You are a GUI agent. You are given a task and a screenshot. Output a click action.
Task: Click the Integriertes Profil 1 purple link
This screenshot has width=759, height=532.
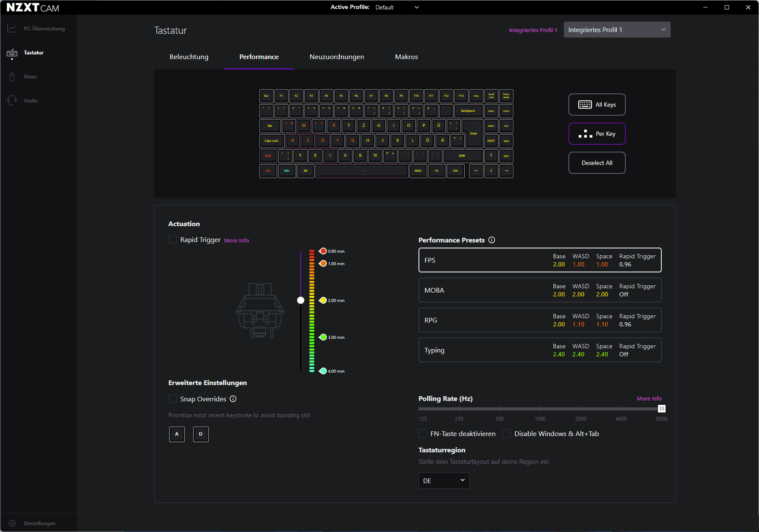click(533, 30)
